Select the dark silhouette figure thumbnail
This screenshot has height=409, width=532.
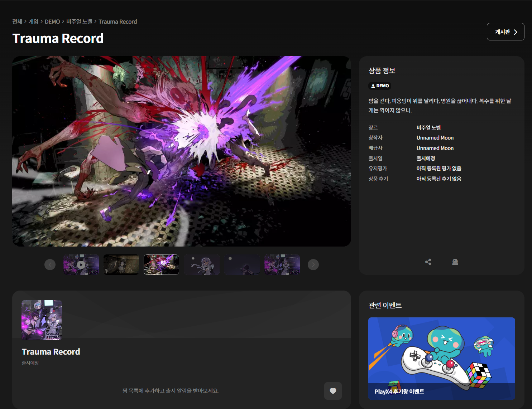click(242, 265)
